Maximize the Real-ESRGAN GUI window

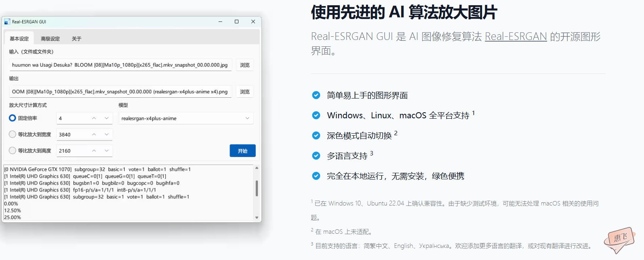point(236,22)
